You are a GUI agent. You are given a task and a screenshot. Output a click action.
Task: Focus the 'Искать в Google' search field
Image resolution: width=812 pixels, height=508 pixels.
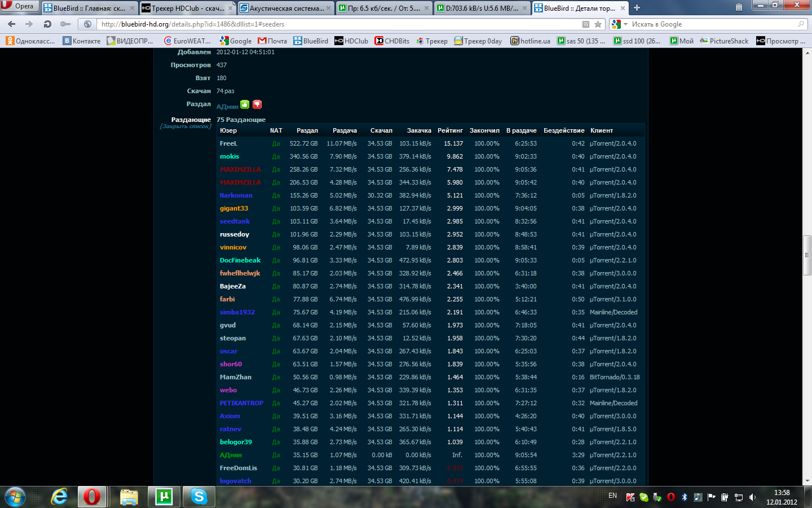click(710, 24)
